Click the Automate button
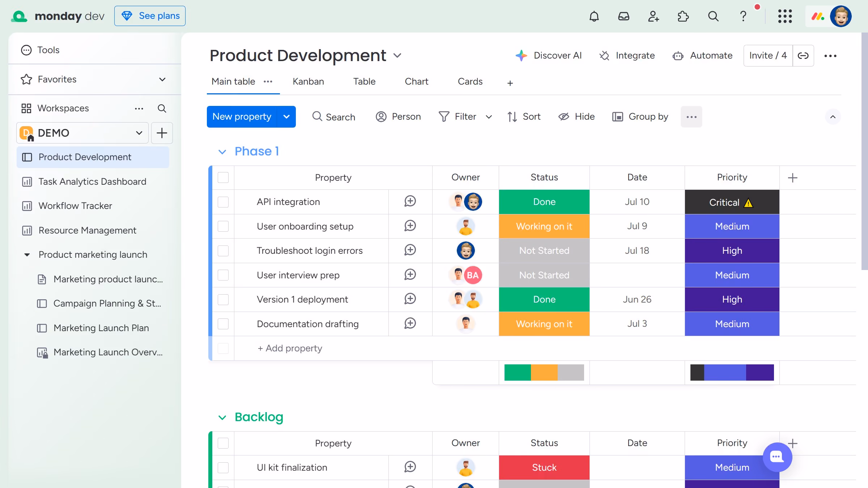 (x=702, y=56)
